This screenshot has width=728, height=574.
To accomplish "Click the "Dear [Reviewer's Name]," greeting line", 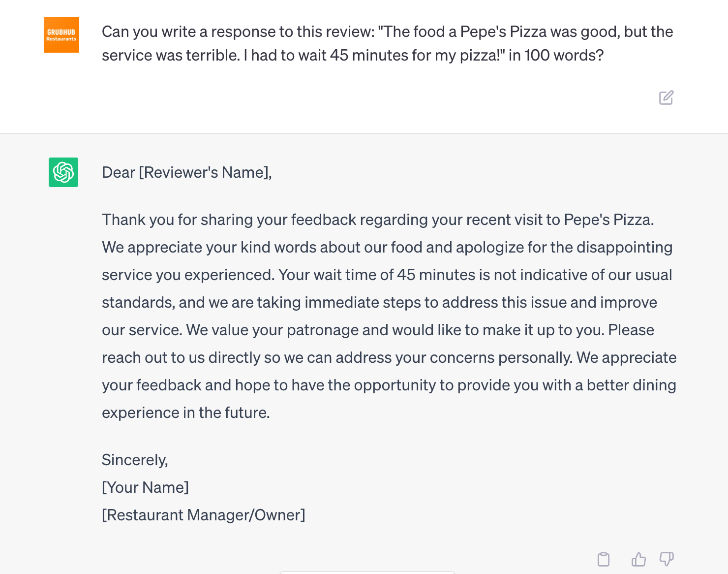I will pyautogui.click(x=187, y=172).
